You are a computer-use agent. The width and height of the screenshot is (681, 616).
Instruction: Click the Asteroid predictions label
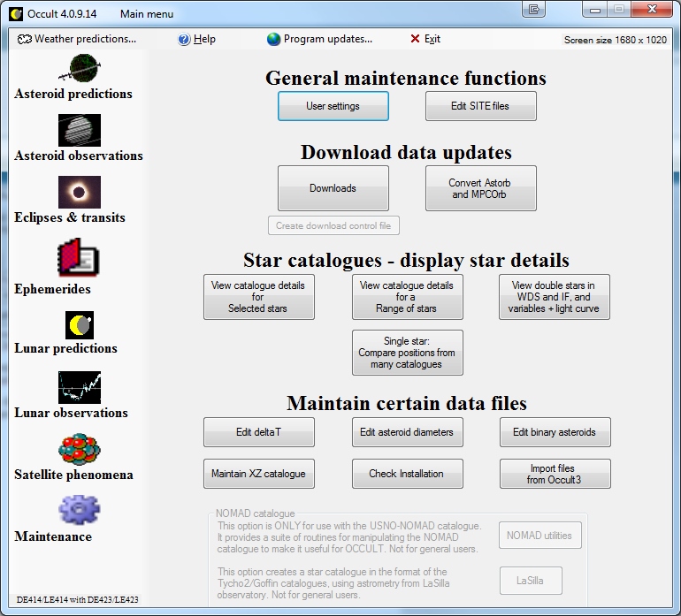(x=73, y=94)
